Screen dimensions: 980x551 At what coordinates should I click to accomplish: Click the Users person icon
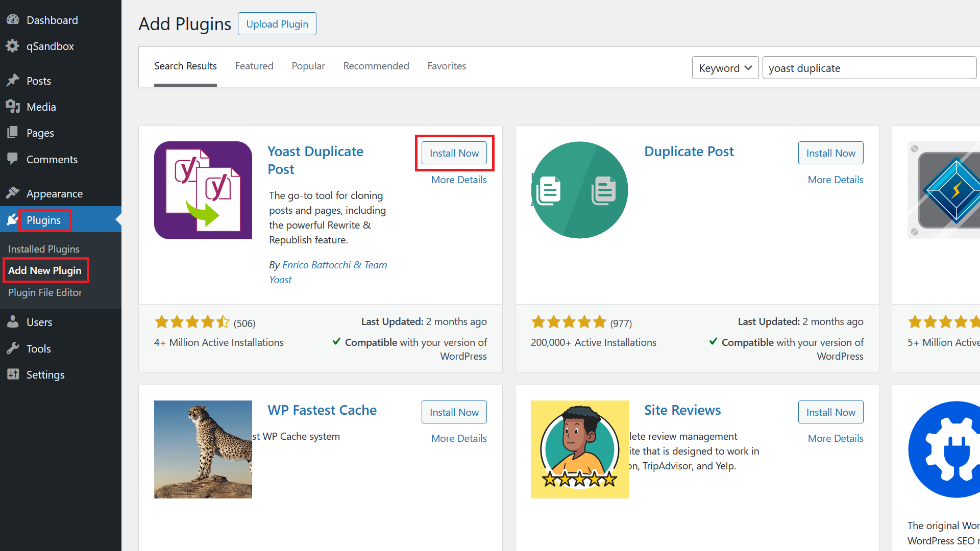click(x=13, y=322)
